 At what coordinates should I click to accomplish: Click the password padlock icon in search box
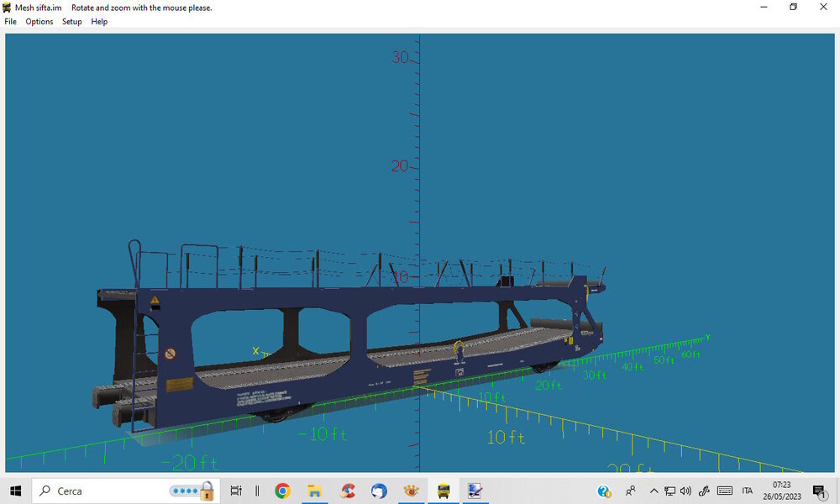207,491
